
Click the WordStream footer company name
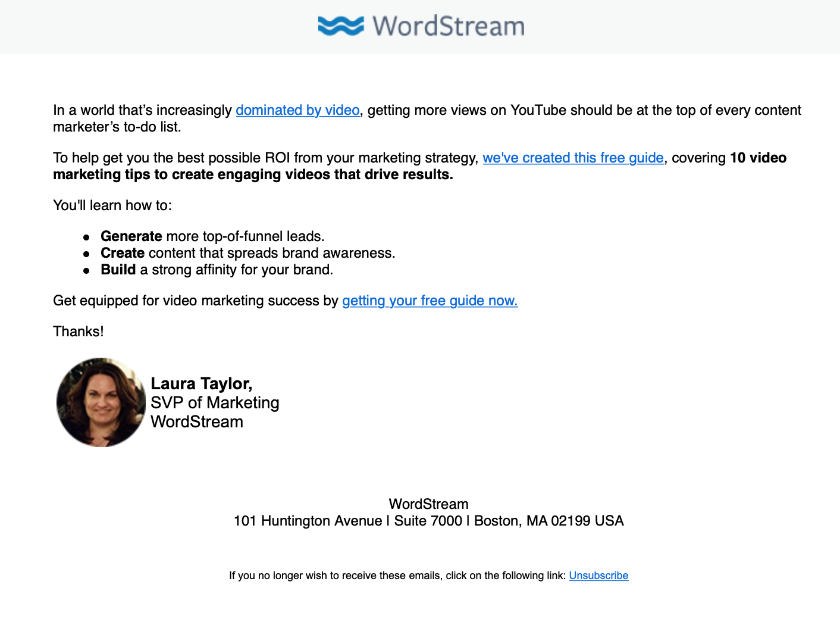point(428,504)
